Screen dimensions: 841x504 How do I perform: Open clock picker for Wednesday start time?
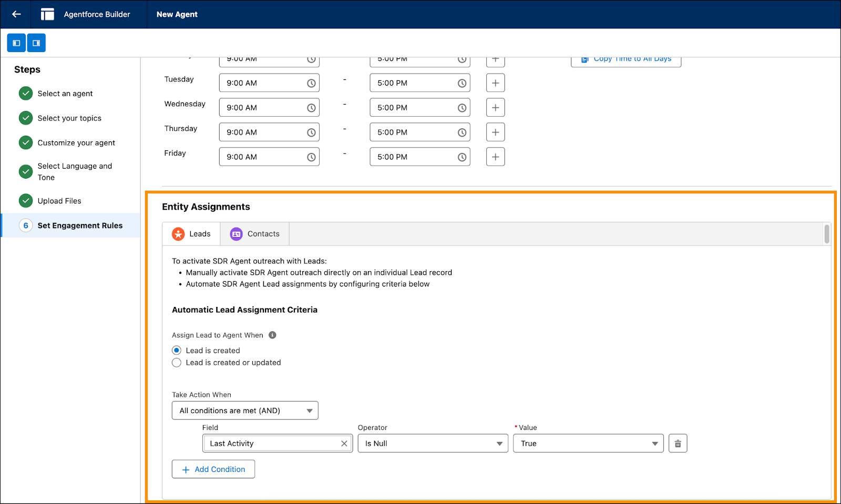click(x=311, y=108)
